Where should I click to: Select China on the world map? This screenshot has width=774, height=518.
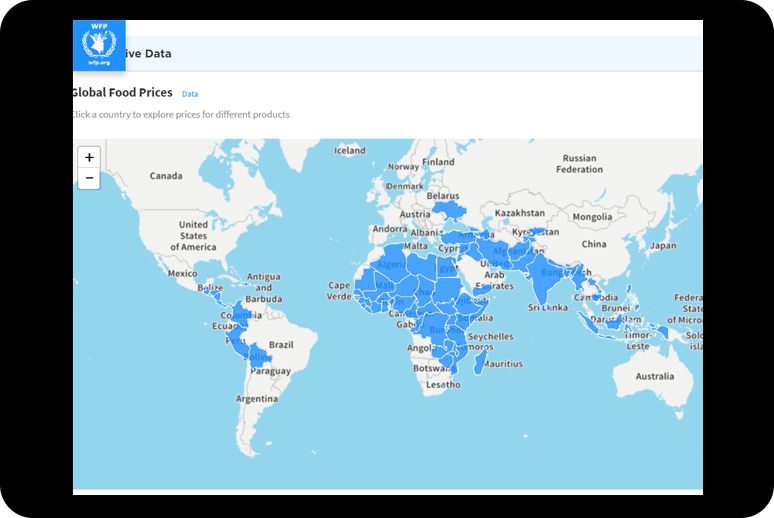pos(593,244)
